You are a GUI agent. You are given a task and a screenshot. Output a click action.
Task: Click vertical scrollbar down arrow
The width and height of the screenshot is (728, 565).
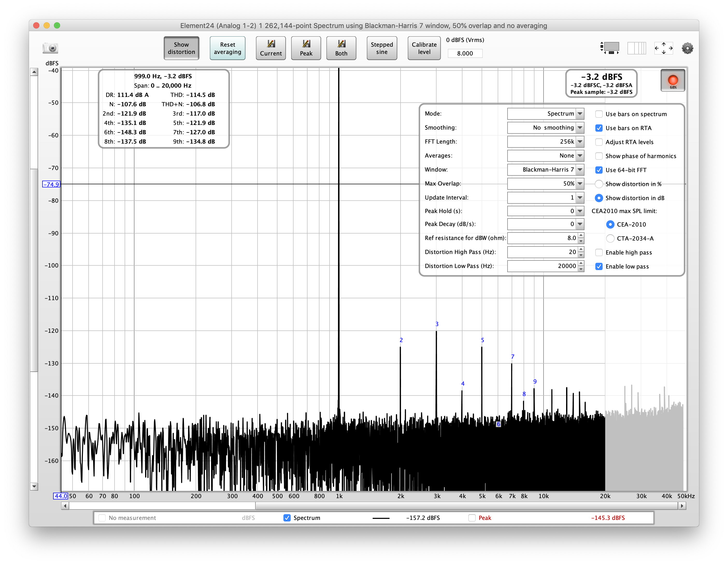pos(34,486)
